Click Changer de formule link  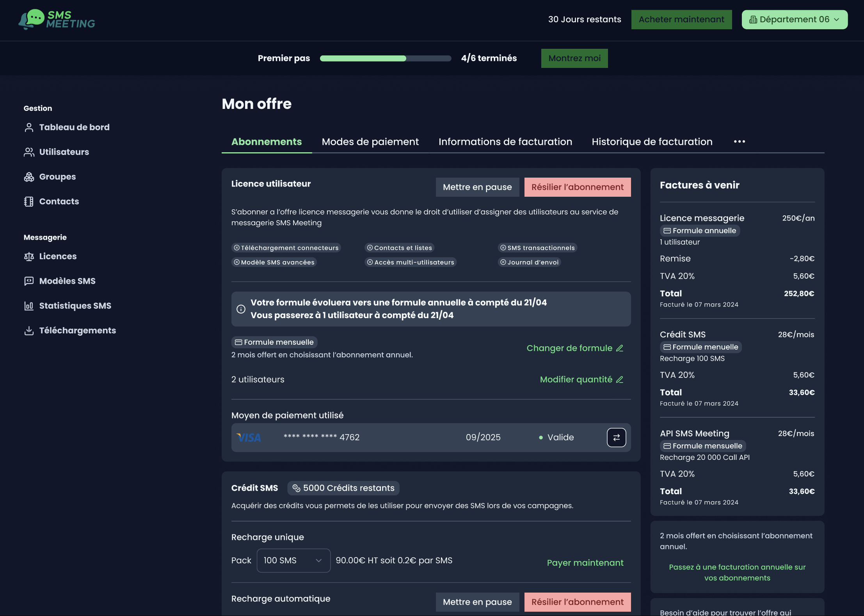click(x=575, y=348)
